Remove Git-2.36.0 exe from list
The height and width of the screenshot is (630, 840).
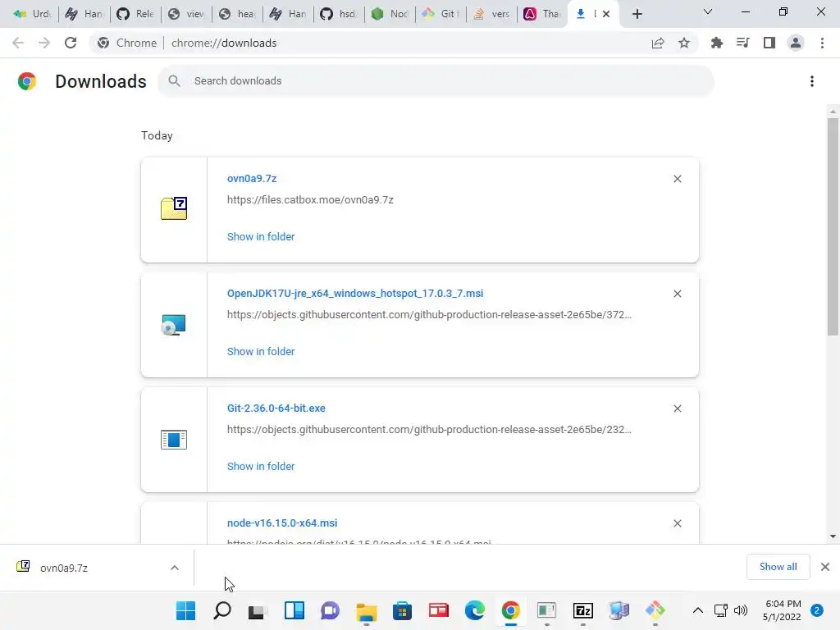[678, 409]
